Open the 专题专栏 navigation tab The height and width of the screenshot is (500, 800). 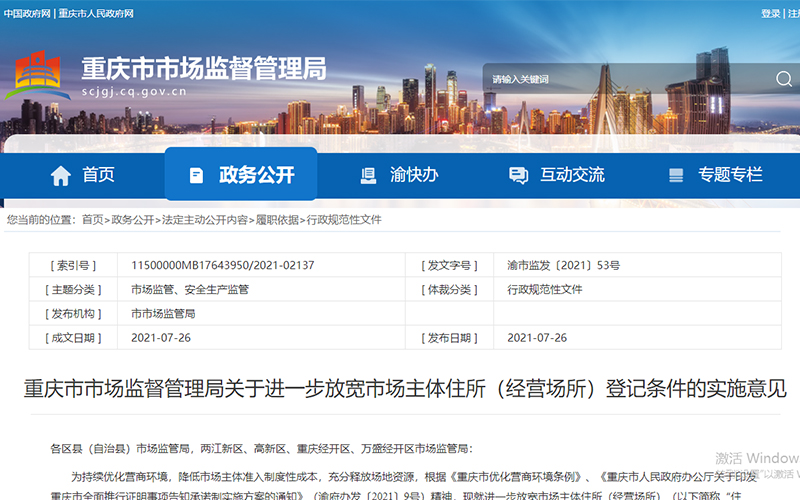715,175
